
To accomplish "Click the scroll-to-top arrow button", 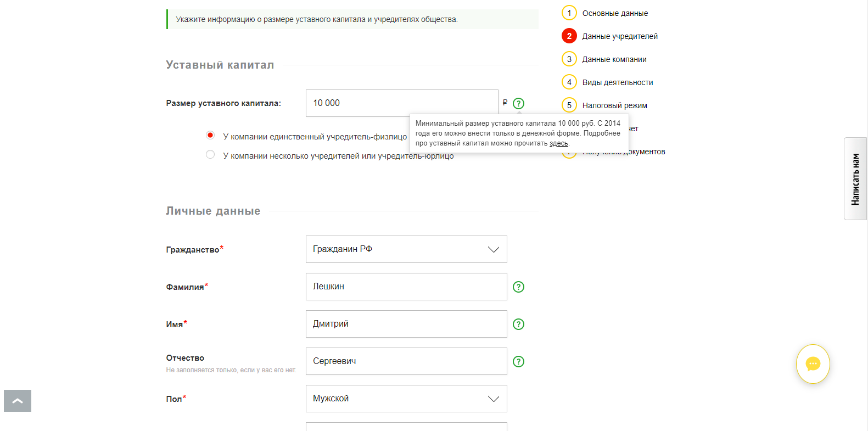I will (x=18, y=401).
